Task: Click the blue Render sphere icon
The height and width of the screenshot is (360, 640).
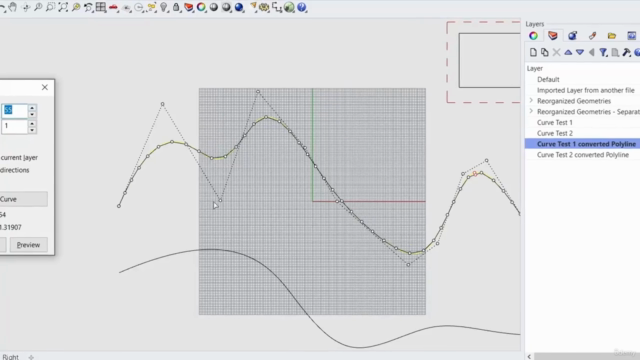Action: pyautogui.click(x=239, y=7)
